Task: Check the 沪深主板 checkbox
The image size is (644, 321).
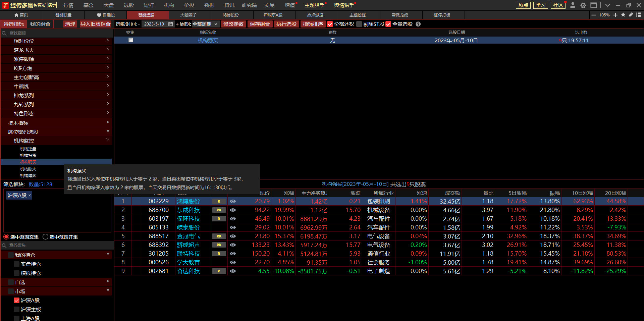Action: pyautogui.click(x=16, y=309)
